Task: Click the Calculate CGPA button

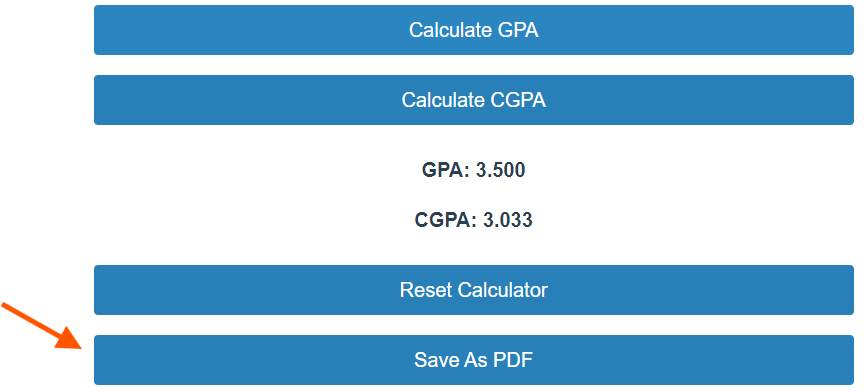Action: (x=474, y=100)
